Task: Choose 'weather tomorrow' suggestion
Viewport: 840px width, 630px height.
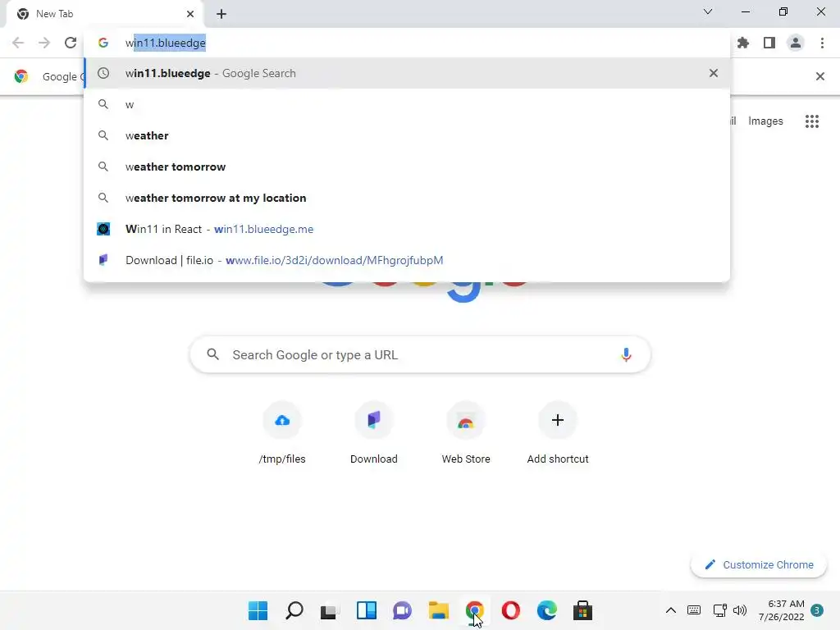Action: point(407,167)
